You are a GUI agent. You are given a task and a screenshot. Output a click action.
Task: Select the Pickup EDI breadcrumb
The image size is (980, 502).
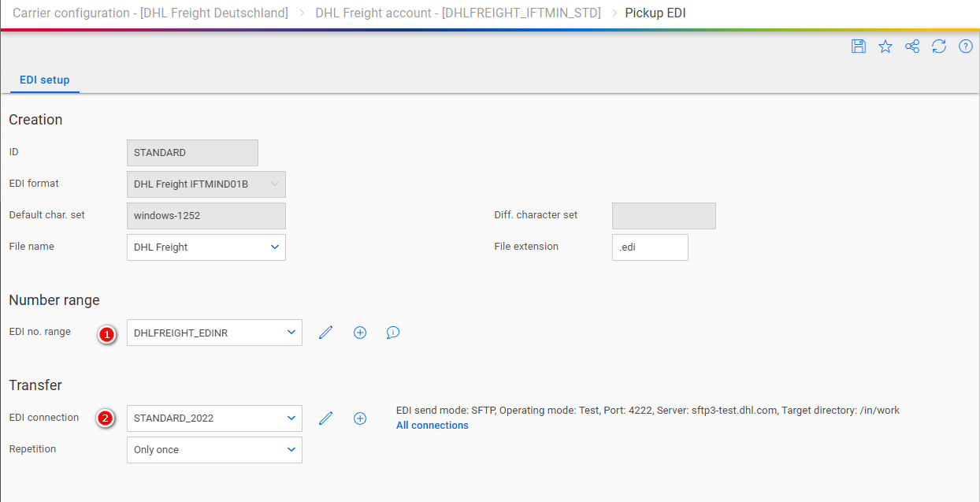click(x=655, y=13)
